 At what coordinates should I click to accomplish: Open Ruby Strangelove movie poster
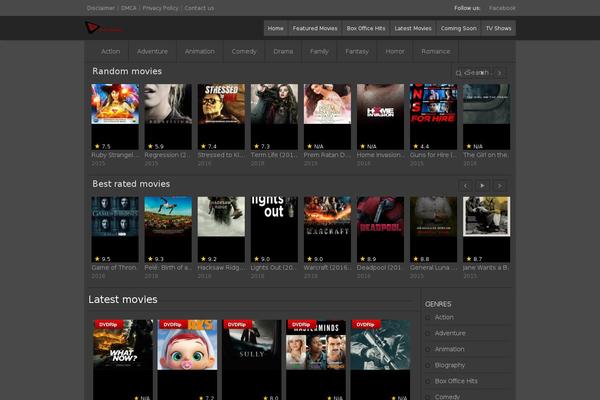(115, 116)
